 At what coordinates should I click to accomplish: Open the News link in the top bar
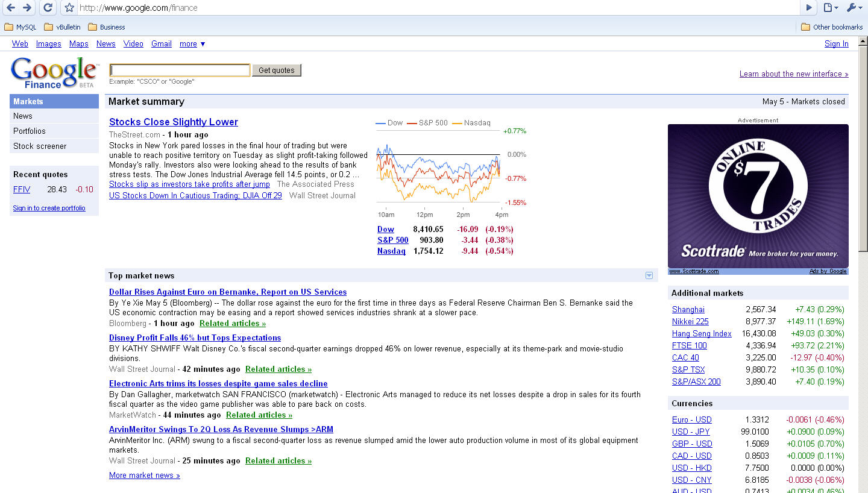click(x=106, y=44)
